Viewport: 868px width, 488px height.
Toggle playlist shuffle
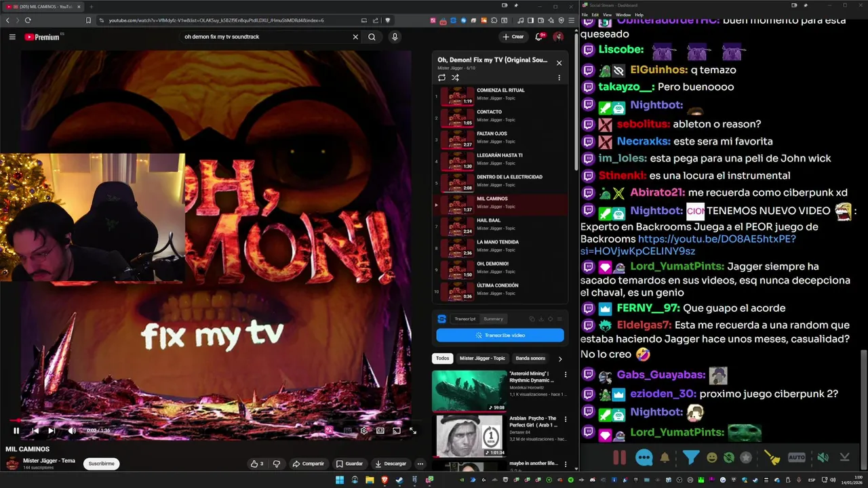pyautogui.click(x=455, y=77)
